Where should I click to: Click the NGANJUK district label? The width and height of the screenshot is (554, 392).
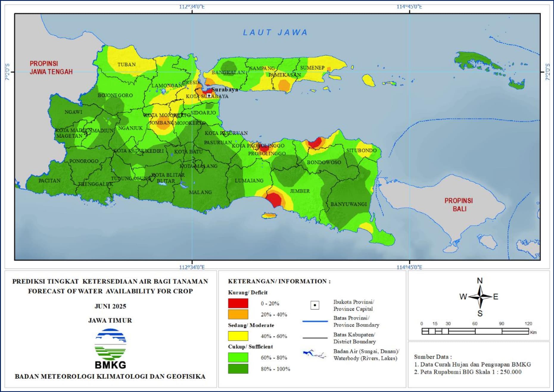[130, 128]
